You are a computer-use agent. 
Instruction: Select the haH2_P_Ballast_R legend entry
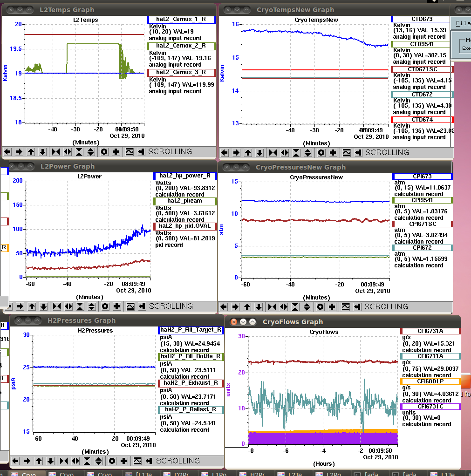[x=191, y=409]
